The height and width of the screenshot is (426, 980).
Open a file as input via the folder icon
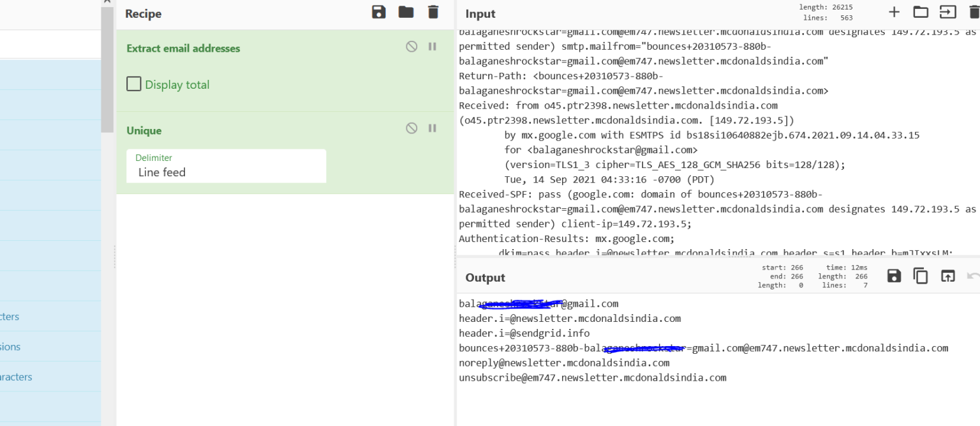(x=921, y=12)
